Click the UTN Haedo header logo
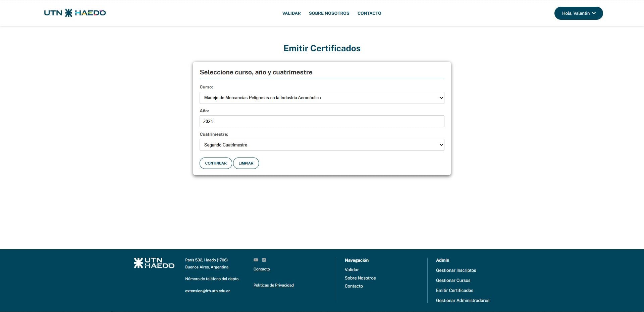Viewport: 644px width, 312px height. click(x=75, y=13)
